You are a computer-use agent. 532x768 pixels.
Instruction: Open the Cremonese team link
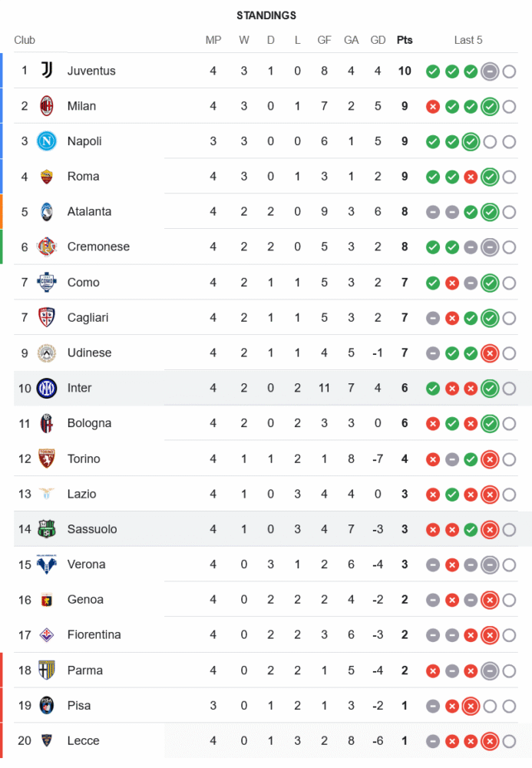98,247
